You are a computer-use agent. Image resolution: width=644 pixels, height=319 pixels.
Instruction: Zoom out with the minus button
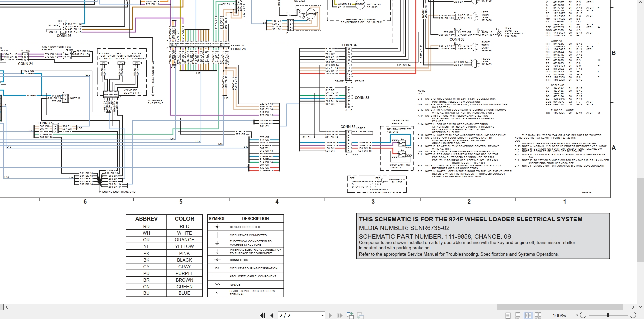click(583, 315)
